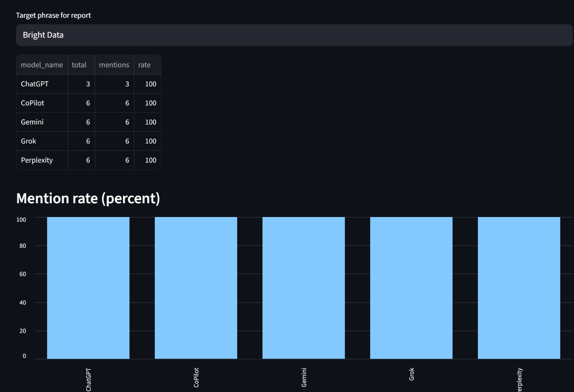Click the Grok x-axis label under the chart

coord(412,374)
